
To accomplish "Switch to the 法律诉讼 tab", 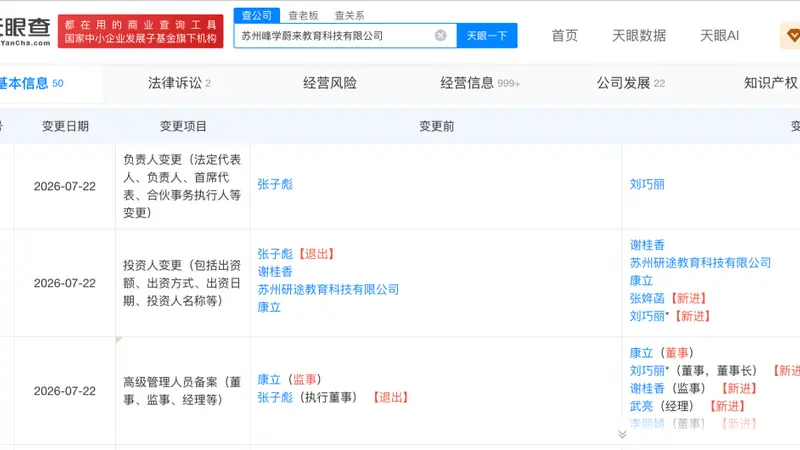I will click(x=179, y=83).
